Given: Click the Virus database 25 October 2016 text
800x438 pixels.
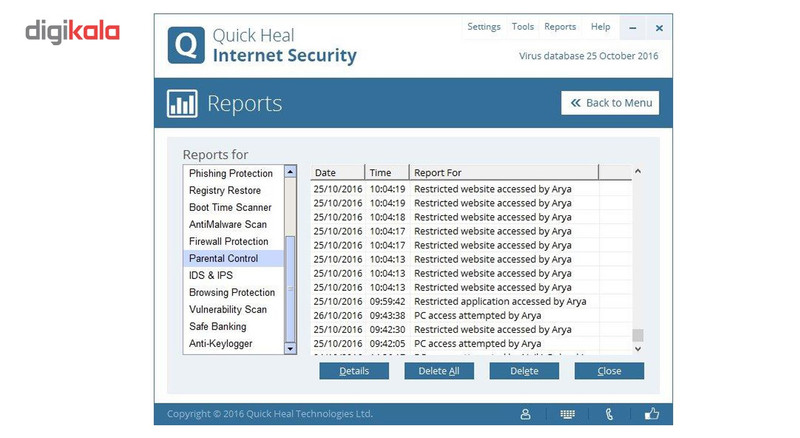Looking at the screenshot, I should 589,56.
